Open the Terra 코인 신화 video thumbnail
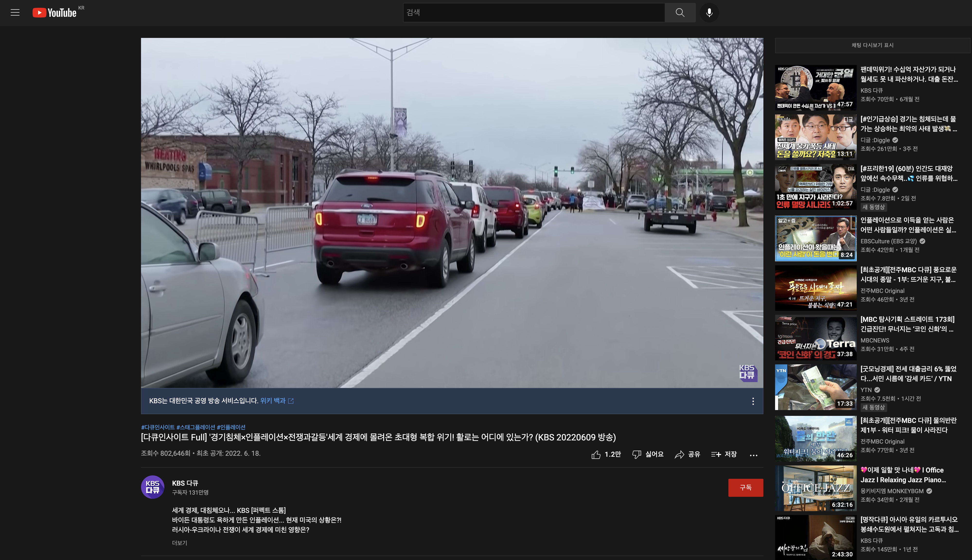The width and height of the screenshot is (972, 560). (x=815, y=338)
